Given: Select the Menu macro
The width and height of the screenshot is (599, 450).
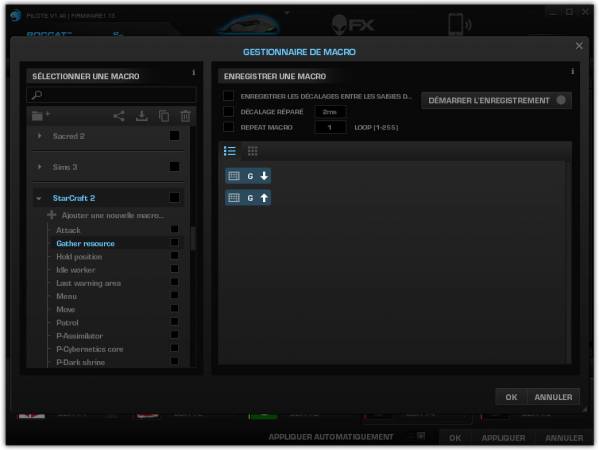Looking at the screenshot, I should 66,296.
